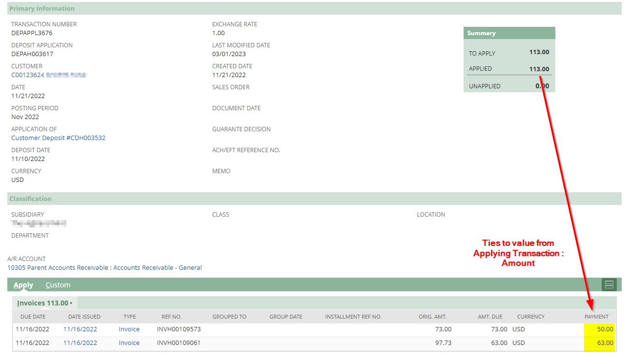
Task: Select amount due 73.00
Action: pyautogui.click(x=499, y=329)
